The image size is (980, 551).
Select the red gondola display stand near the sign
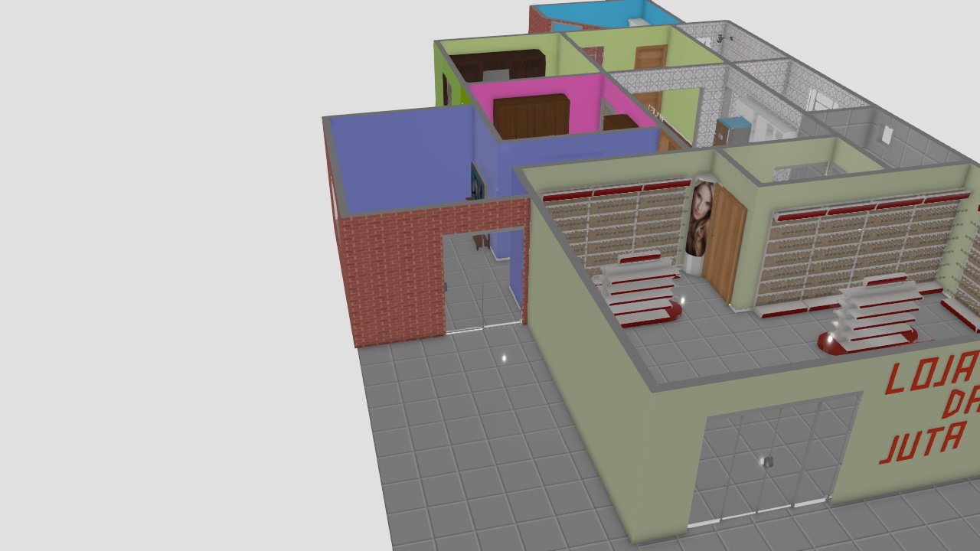(870, 315)
